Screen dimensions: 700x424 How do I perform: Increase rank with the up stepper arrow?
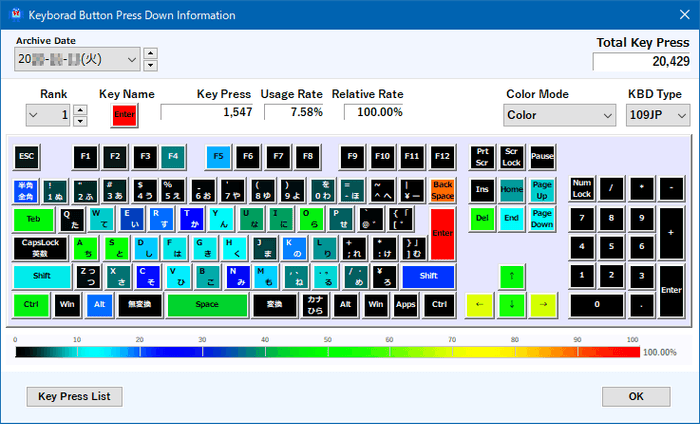(x=82, y=110)
